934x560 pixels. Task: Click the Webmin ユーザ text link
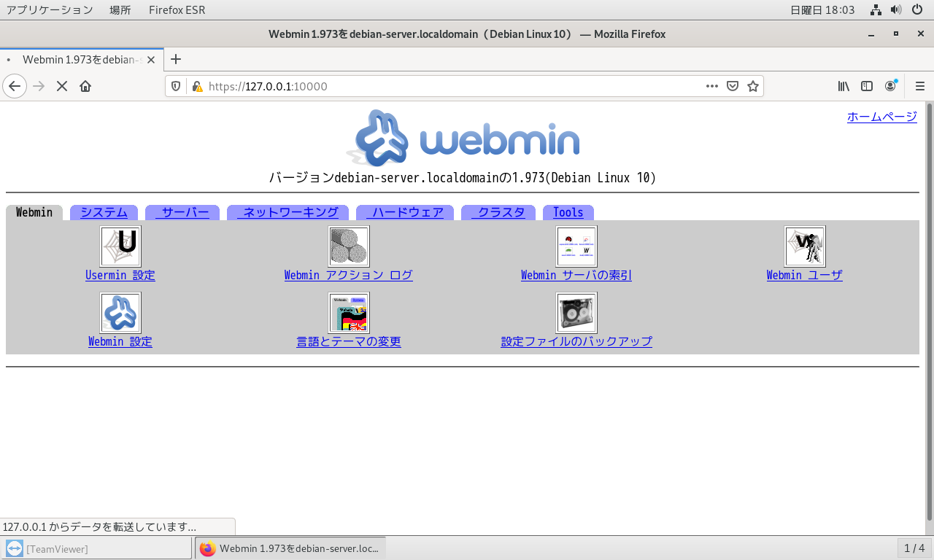click(805, 275)
